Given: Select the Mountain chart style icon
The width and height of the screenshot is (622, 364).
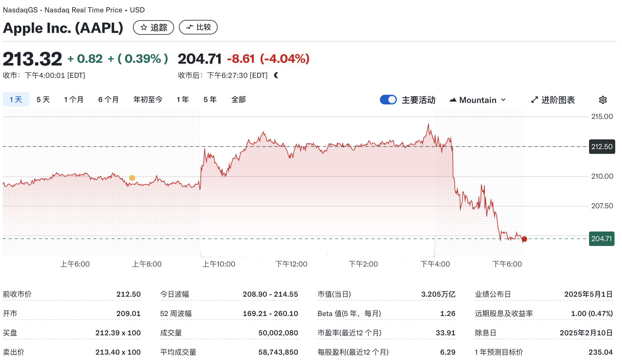Looking at the screenshot, I should click(x=453, y=100).
